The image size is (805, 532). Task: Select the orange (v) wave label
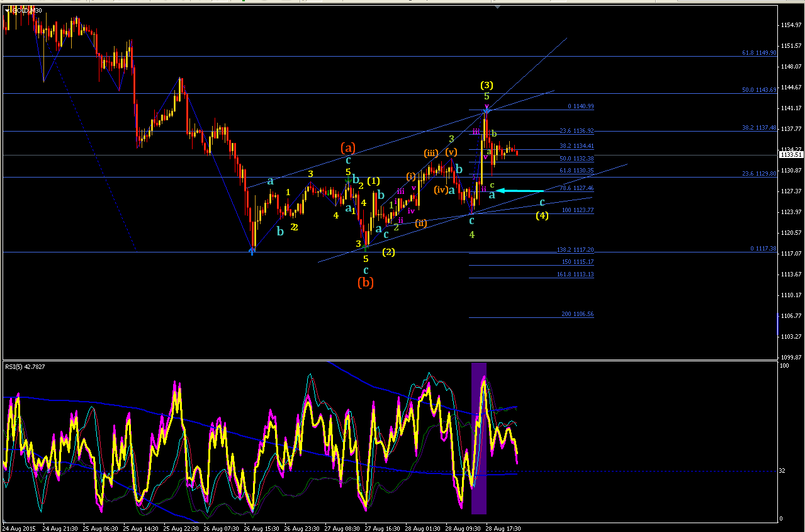(x=451, y=152)
